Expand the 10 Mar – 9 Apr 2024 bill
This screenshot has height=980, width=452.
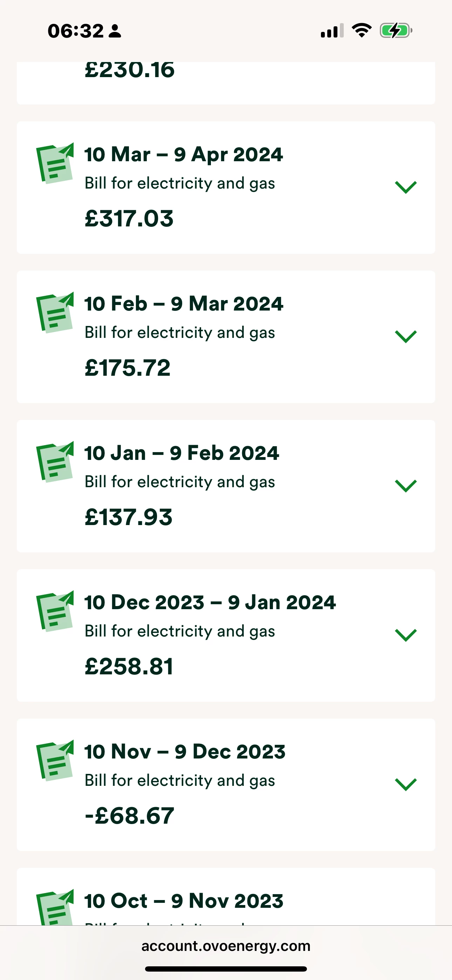pyautogui.click(x=406, y=187)
